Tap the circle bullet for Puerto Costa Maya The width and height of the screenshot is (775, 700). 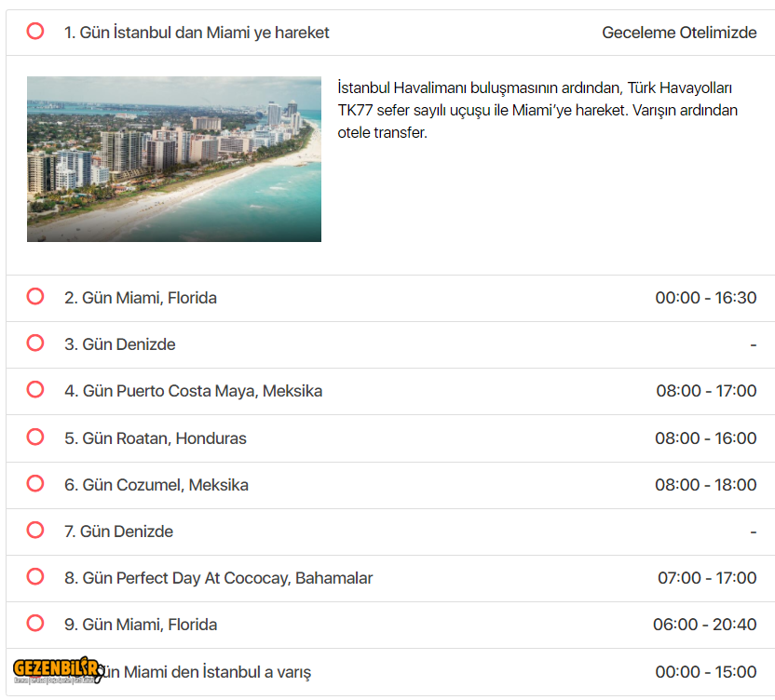pos(35,390)
